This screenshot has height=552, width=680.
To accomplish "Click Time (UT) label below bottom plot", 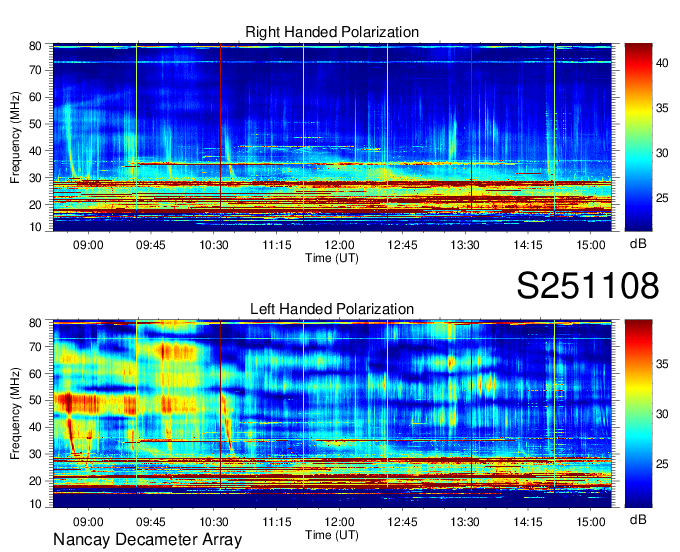I will point(332,533).
